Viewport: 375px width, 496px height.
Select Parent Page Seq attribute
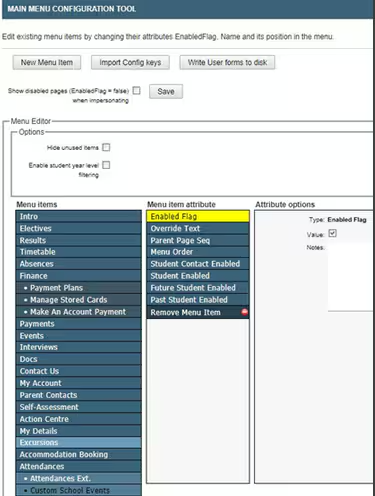(x=198, y=240)
